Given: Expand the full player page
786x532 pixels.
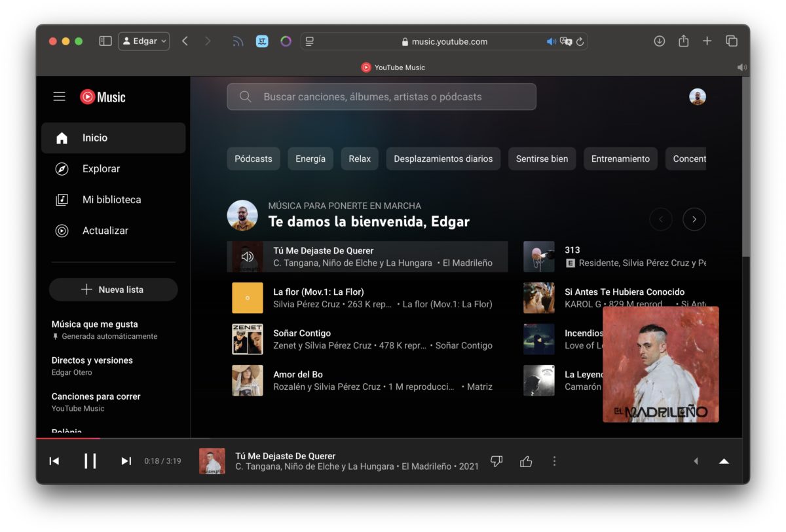Looking at the screenshot, I should [724, 461].
